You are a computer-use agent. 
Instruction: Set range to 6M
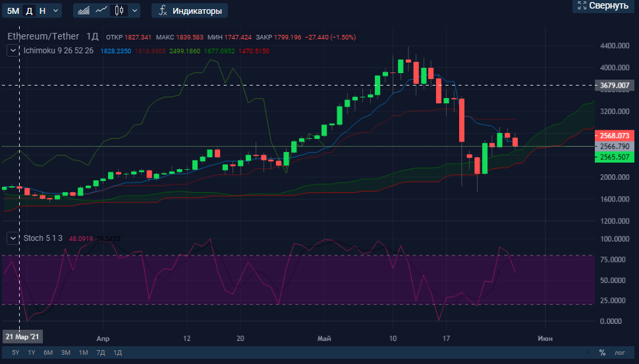pyautogui.click(x=48, y=353)
